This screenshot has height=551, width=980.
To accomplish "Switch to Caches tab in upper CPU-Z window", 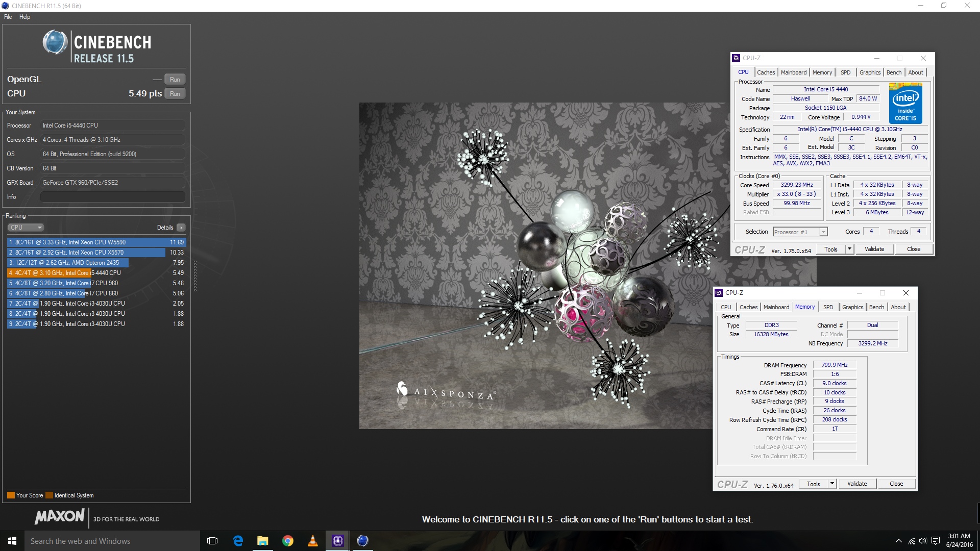I will [766, 72].
